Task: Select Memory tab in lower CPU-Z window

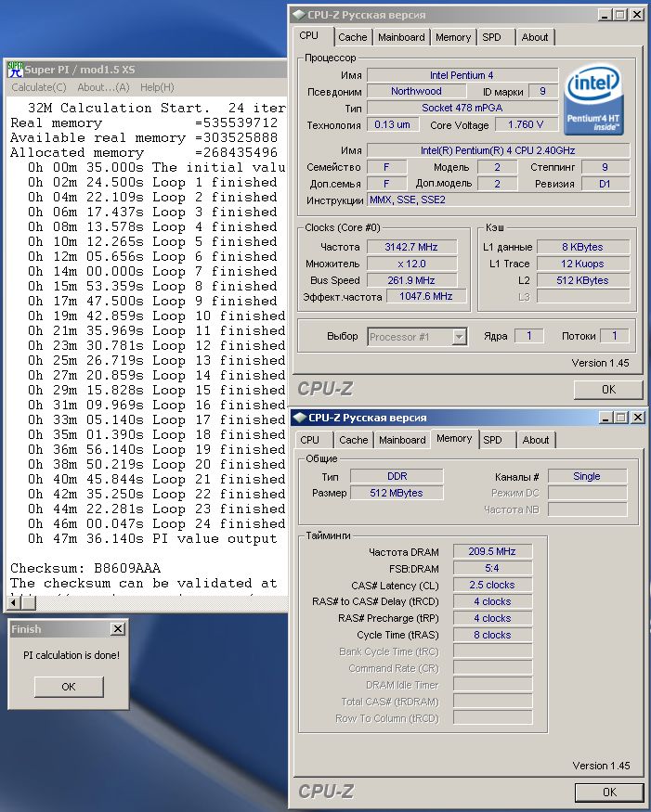Action: (454, 439)
